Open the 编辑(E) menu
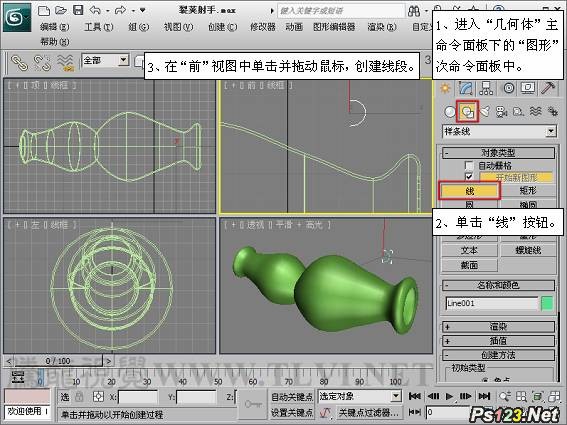 (x=55, y=27)
